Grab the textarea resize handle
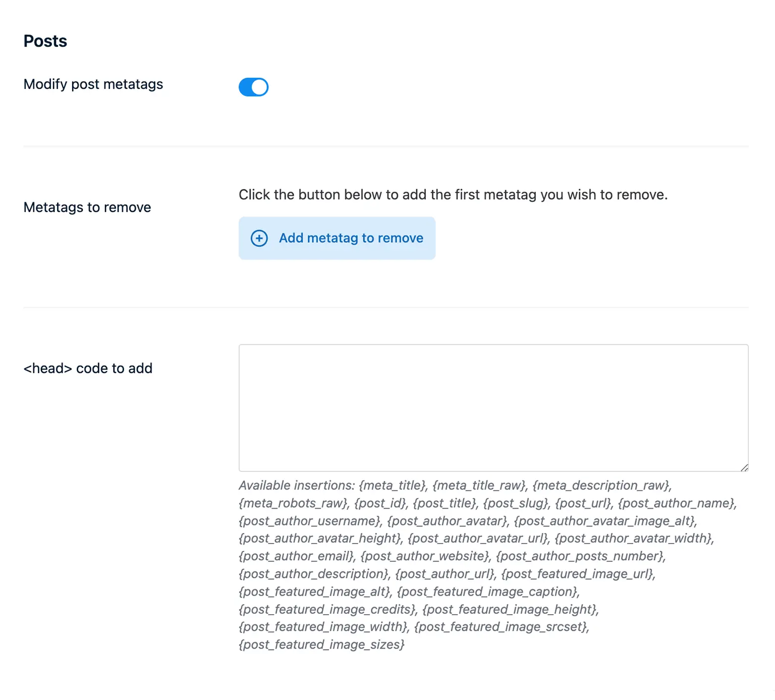Image resolution: width=775 pixels, height=700 pixels. pyautogui.click(x=744, y=468)
